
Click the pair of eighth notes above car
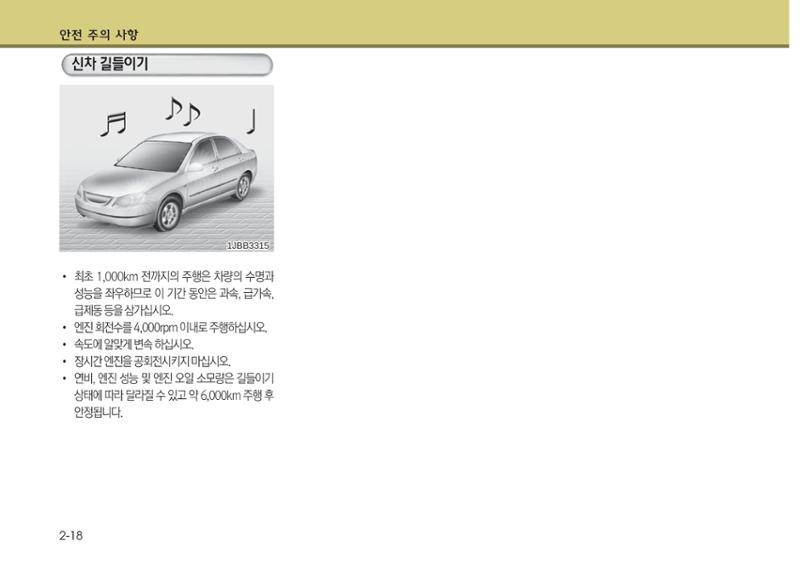pyautogui.click(x=183, y=111)
